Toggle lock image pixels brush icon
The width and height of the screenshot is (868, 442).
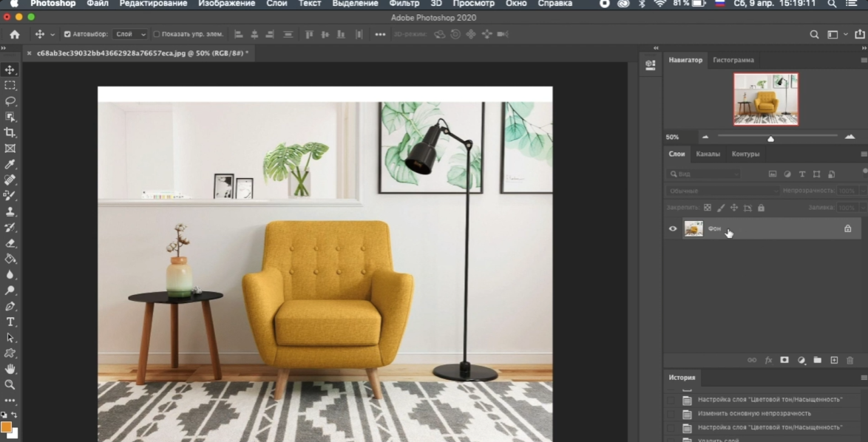[721, 208]
